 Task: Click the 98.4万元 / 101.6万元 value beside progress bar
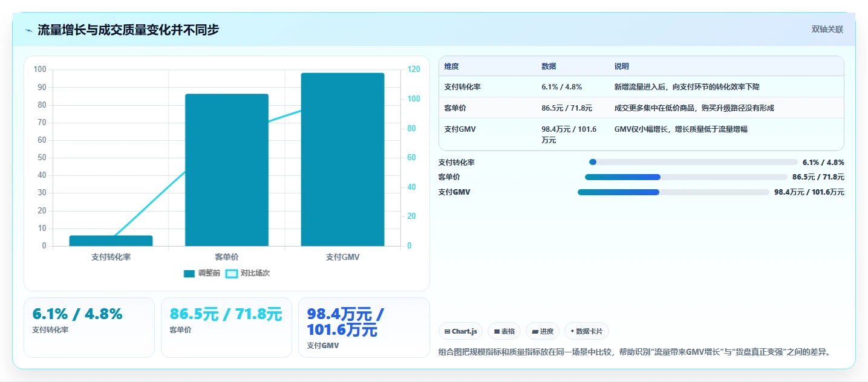pyautogui.click(x=809, y=192)
